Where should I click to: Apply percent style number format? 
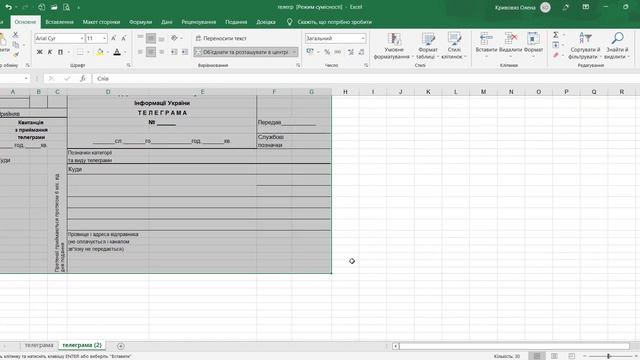coord(327,52)
